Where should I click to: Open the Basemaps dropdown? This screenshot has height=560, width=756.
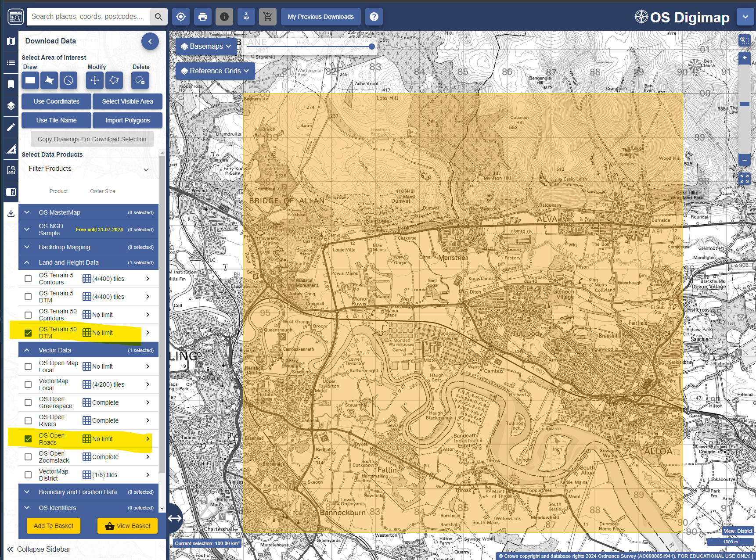click(x=206, y=46)
